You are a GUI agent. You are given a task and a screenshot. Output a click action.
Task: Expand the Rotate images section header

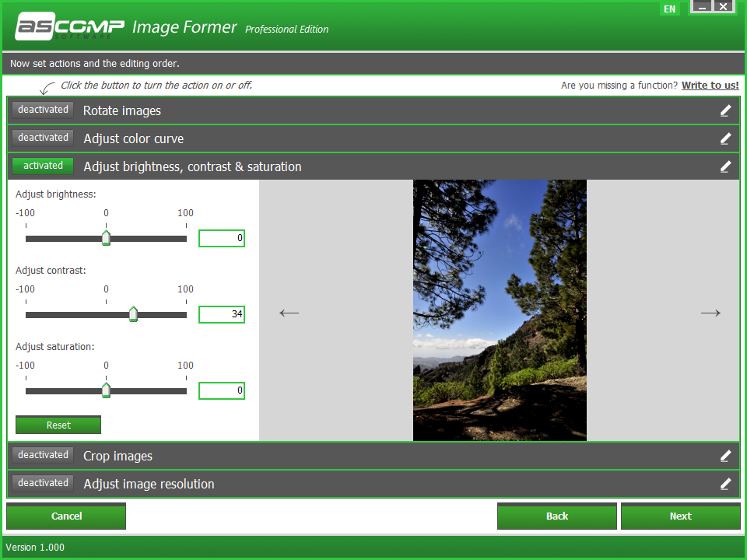(x=373, y=110)
